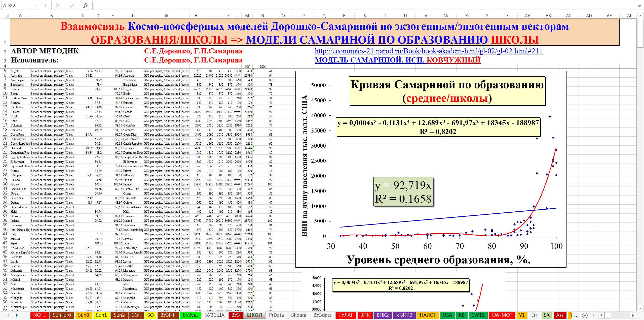
Task: Open the economics-21.narod.ru hyperlink
Action: [428, 51]
